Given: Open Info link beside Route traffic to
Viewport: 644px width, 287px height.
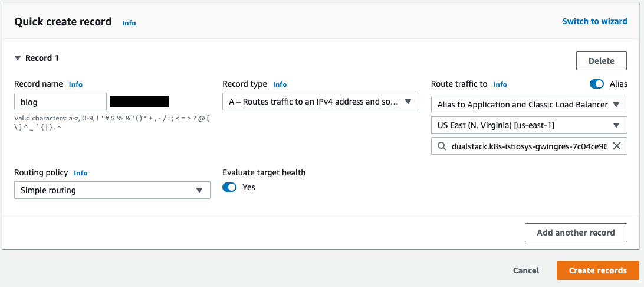Looking at the screenshot, I should pos(500,84).
